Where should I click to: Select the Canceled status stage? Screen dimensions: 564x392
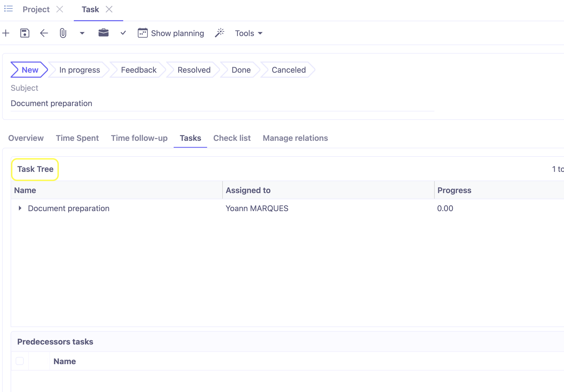coord(288,70)
